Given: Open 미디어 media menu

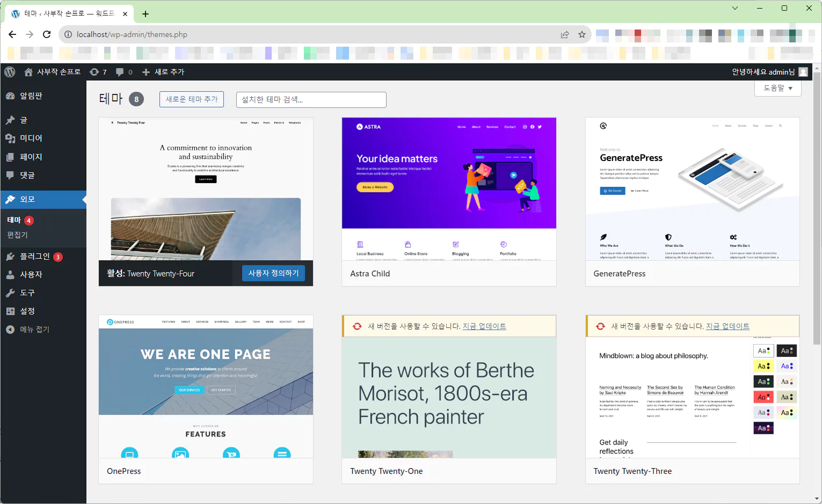Looking at the screenshot, I should [x=43, y=138].
